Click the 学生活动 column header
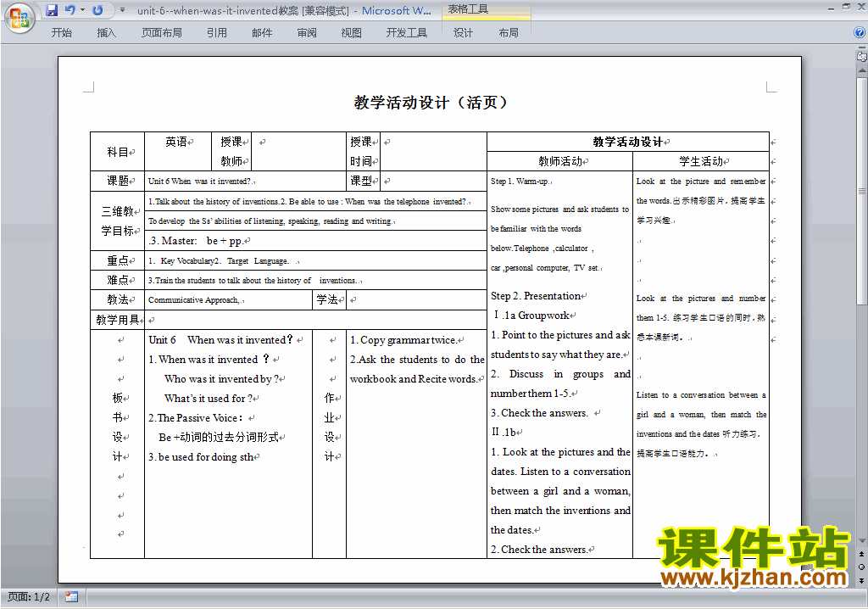Screen dimensions: 868x609 [x=701, y=161]
